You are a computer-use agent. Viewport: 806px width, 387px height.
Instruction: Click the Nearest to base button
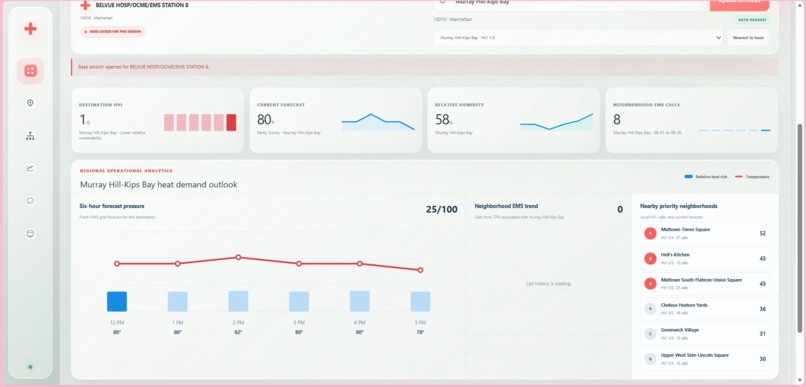click(x=748, y=38)
